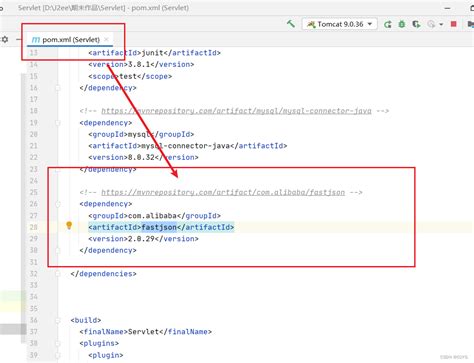Viewport: 474px width, 363px height.
Task: Close the pom.xml (Servlet) tab
Action: pyautogui.click(x=106, y=39)
